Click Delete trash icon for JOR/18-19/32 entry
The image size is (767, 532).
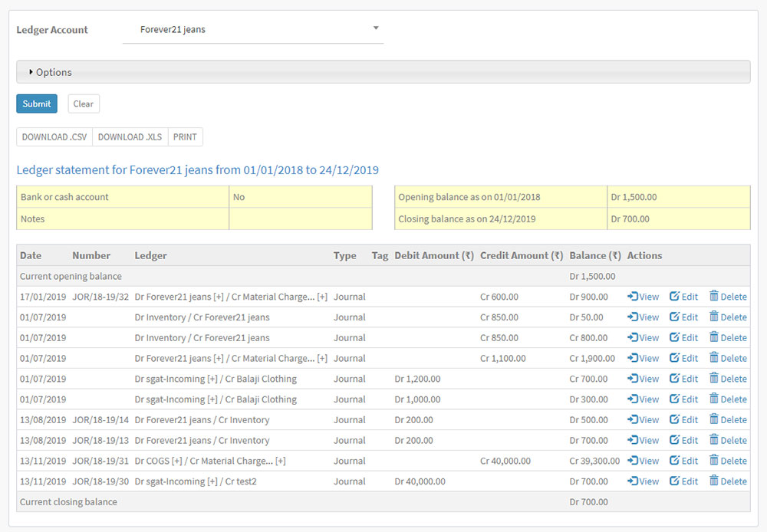click(713, 296)
